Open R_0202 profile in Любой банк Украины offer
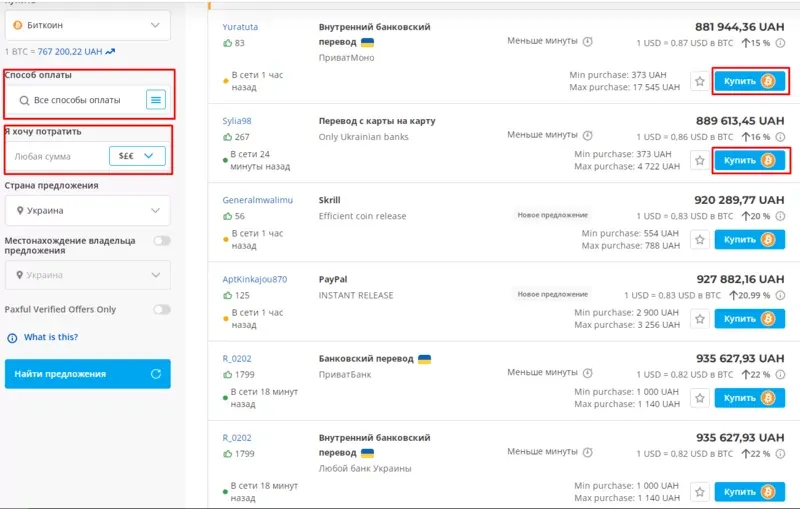This screenshot has height=509, width=800. (237, 438)
